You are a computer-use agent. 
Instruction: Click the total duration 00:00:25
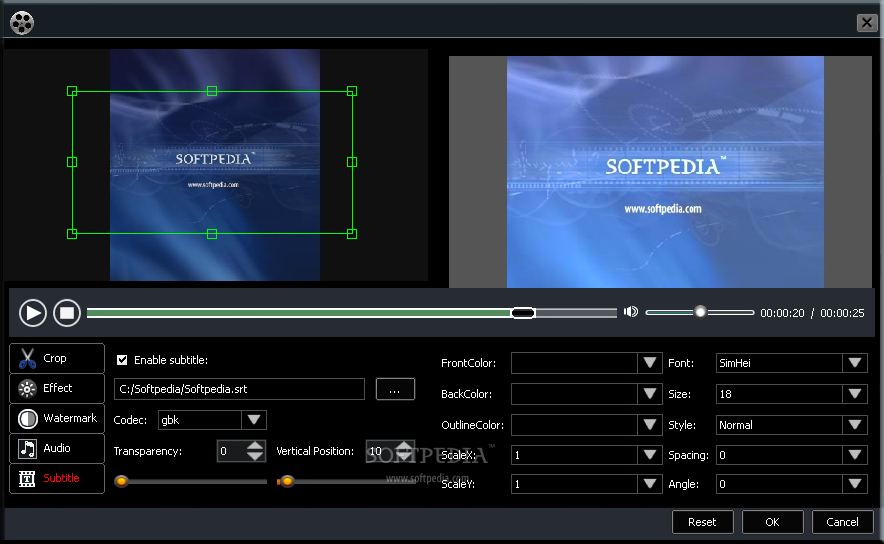[842, 313]
